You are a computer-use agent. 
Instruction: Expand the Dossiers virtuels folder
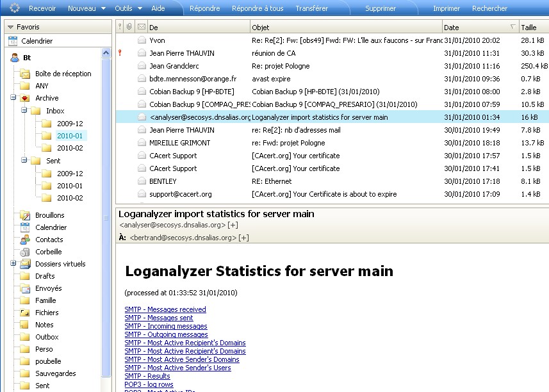point(13,263)
